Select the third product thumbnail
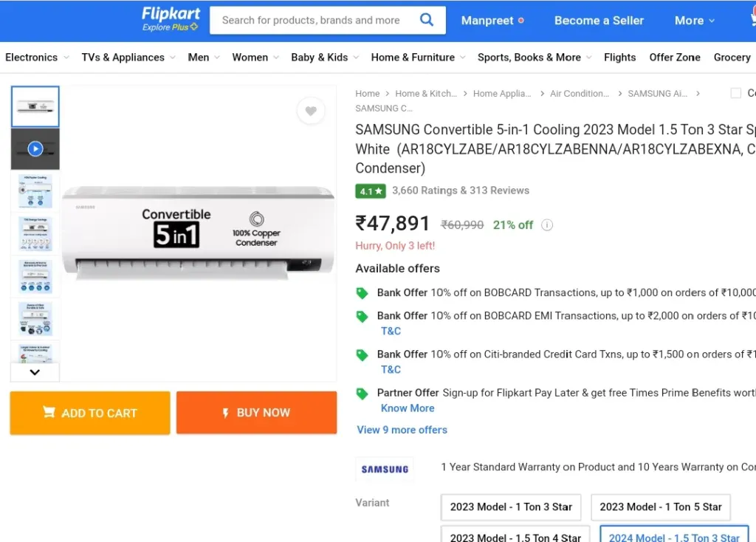The image size is (756, 542). [x=35, y=191]
